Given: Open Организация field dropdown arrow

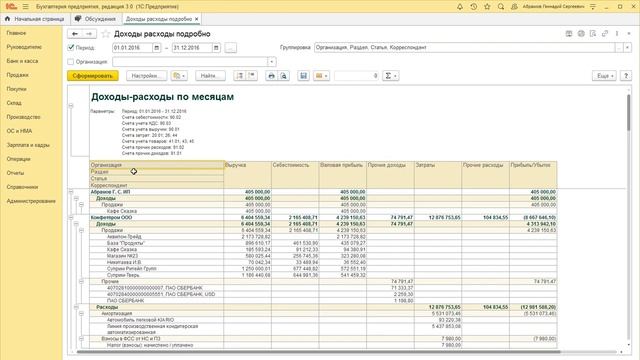Looking at the screenshot, I should coord(272,62).
